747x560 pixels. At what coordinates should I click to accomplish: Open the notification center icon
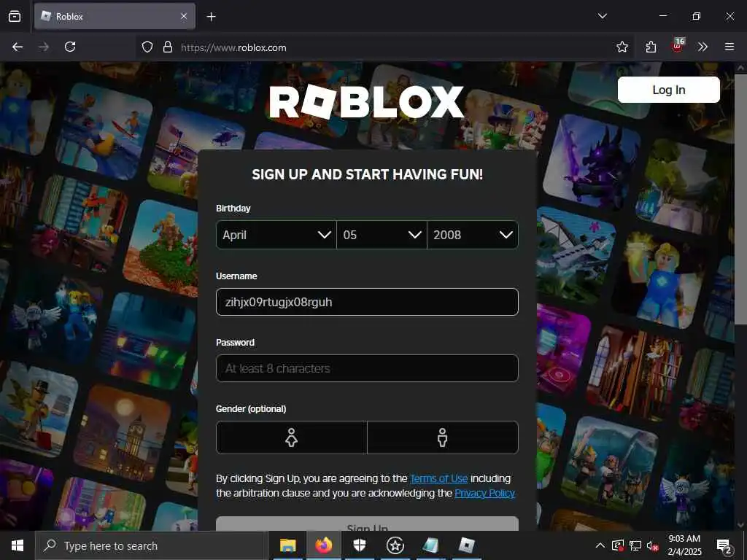coord(724,545)
